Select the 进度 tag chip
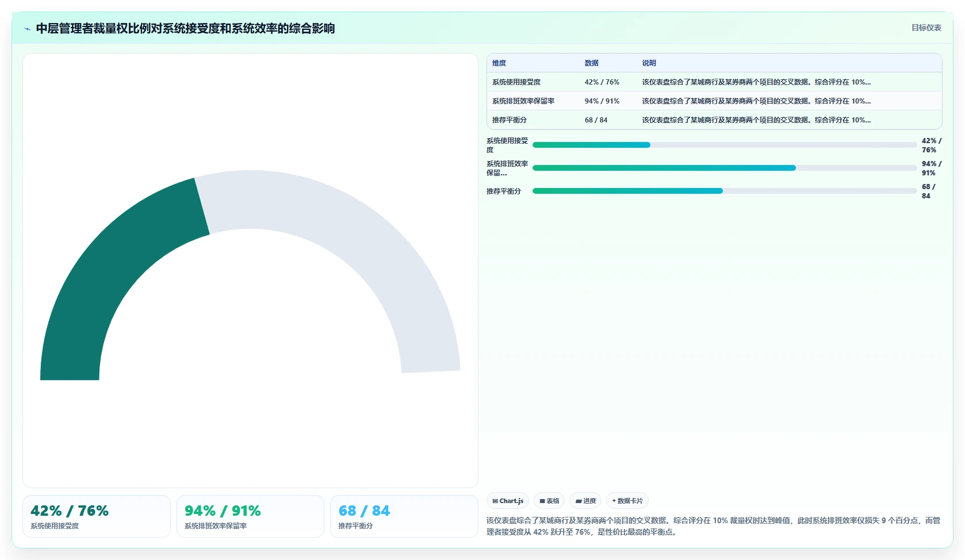 pyautogui.click(x=585, y=501)
